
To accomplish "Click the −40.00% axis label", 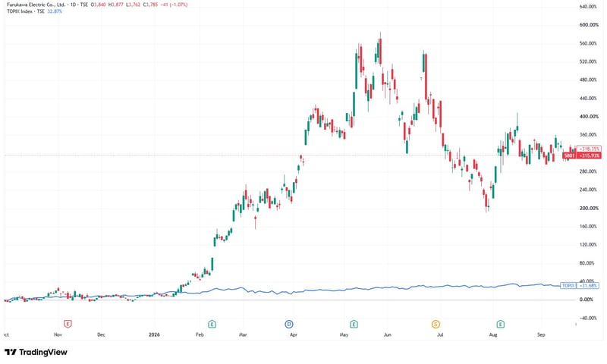I will pos(588,318).
